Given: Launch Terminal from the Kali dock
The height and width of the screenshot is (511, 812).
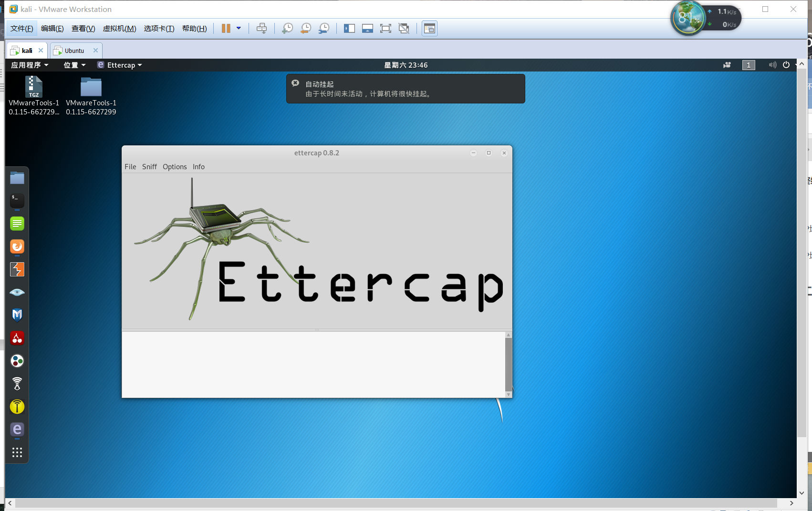Looking at the screenshot, I should click(17, 200).
